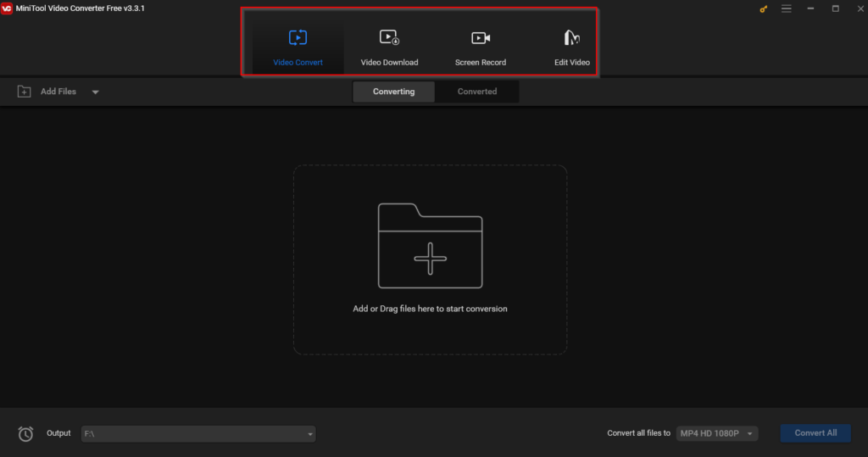Expand the Add Files dropdown arrow
The height and width of the screenshot is (457, 868).
[x=95, y=92]
